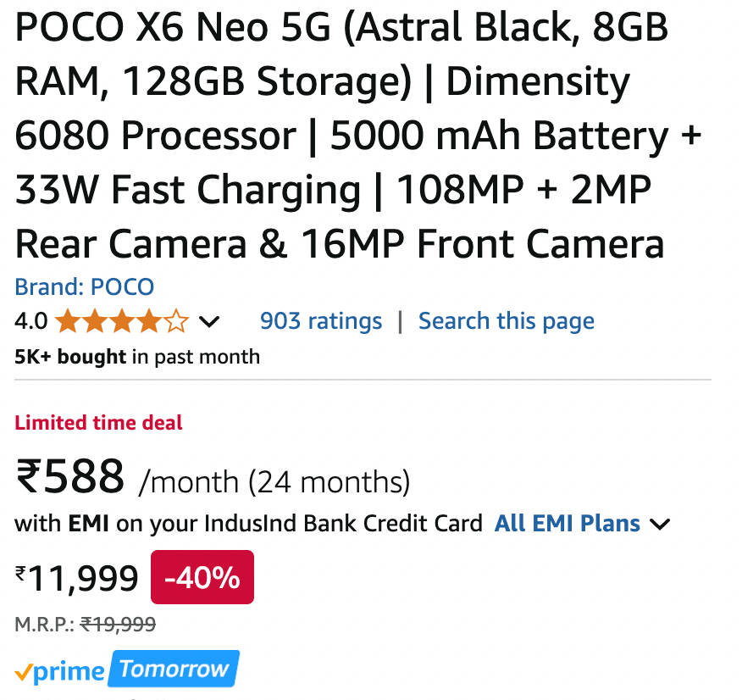The height and width of the screenshot is (700, 742).
Task: Click the Limited time deal label
Action: 98,422
